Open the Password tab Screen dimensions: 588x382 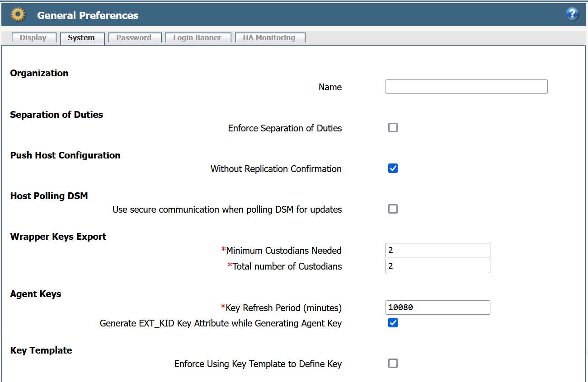[135, 37]
